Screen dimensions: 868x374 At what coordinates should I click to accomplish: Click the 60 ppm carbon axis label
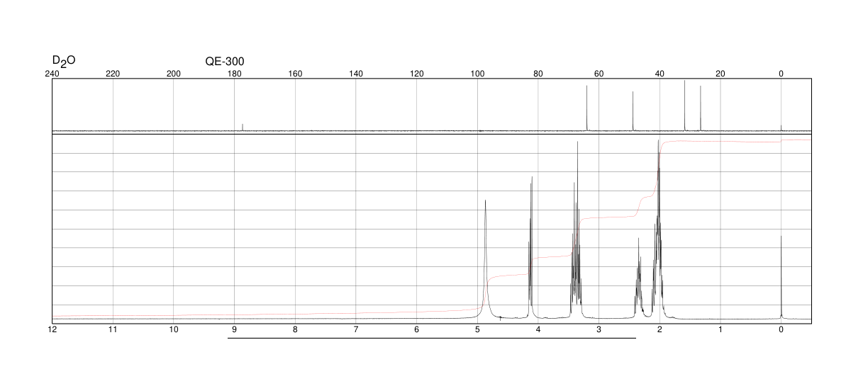(599, 74)
